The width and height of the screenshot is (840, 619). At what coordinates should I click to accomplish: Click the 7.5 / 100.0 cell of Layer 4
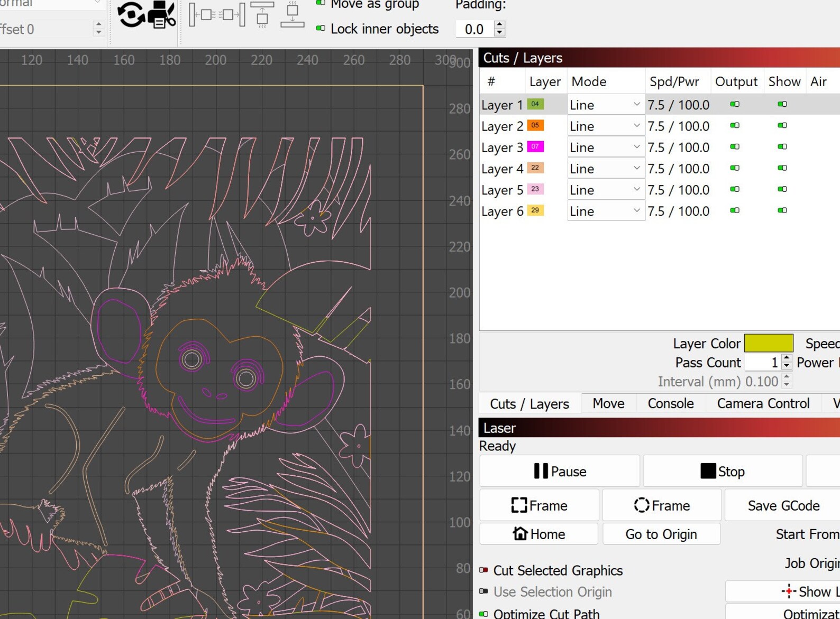click(x=678, y=169)
